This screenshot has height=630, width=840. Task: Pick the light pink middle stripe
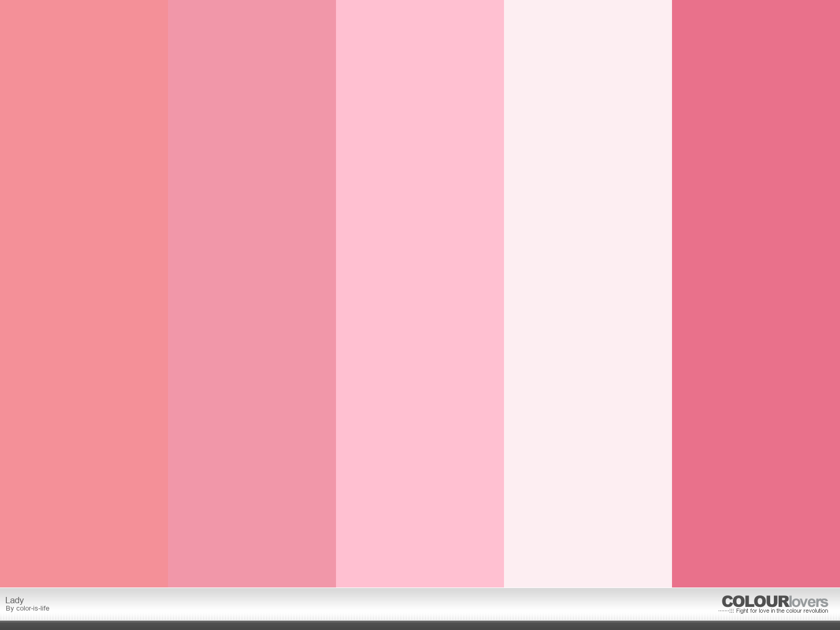coord(420,293)
